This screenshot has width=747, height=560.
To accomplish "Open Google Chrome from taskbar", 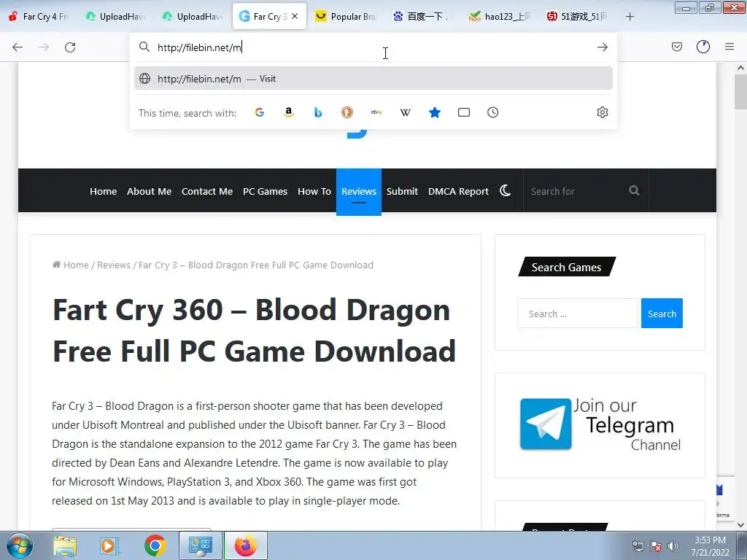I will [155, 545].
